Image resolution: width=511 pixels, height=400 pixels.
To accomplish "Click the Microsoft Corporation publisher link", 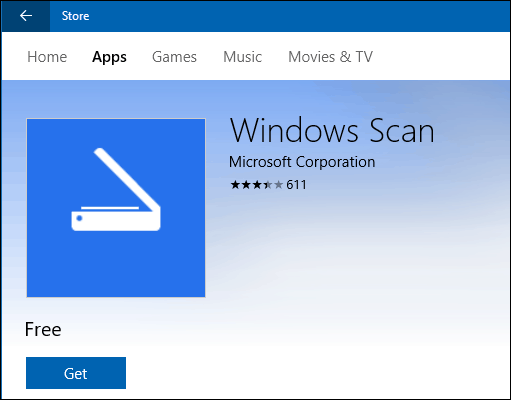I will tap(302, 162).
